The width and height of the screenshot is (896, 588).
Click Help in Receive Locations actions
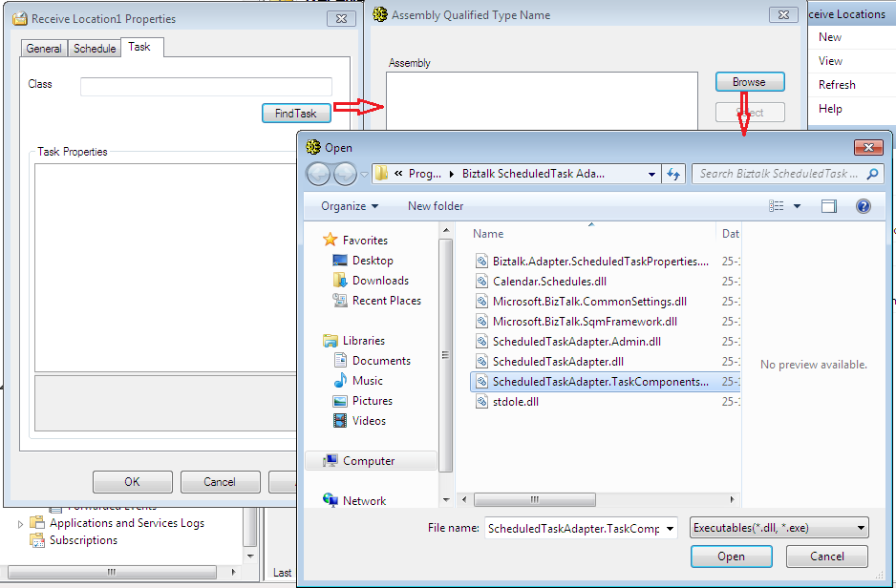point(830,109)
